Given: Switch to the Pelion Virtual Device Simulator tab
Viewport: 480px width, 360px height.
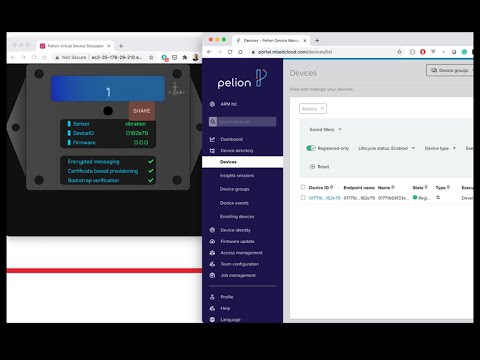Looking at the screenshot, I should [76, 46].
